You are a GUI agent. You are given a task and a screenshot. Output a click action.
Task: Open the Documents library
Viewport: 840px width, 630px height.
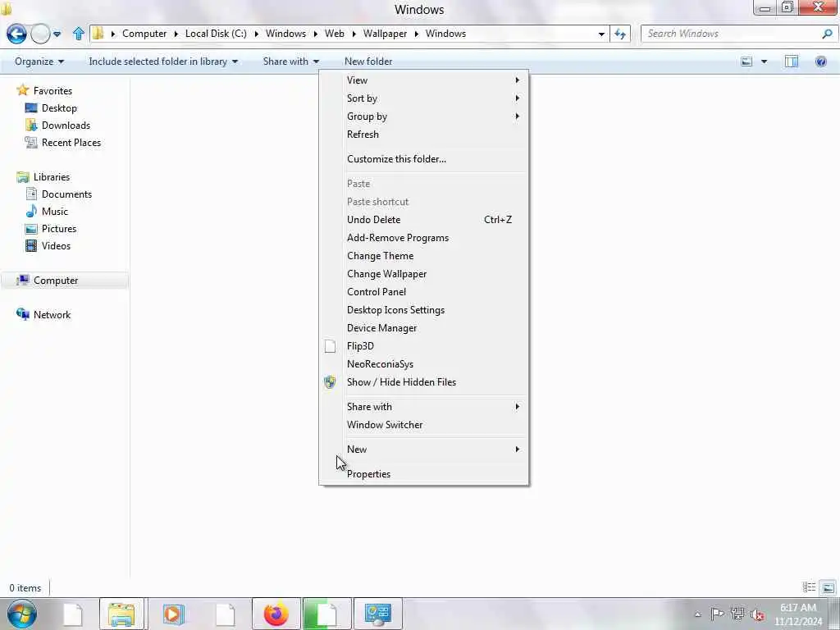click(x=66, y=194)
